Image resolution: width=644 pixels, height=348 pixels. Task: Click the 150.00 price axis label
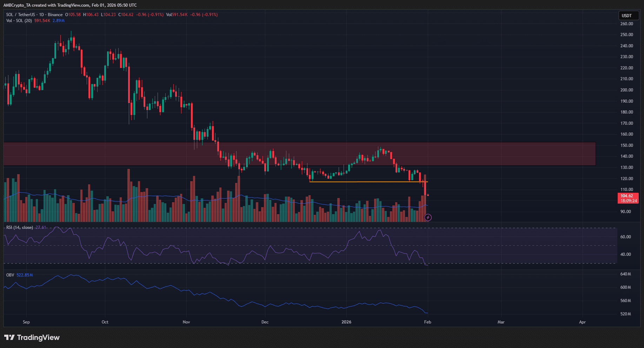click(626, 145)
